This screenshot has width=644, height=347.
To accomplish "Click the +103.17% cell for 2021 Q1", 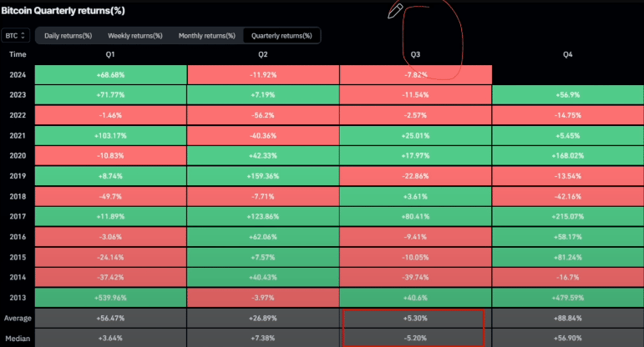I will pos(110,135).
